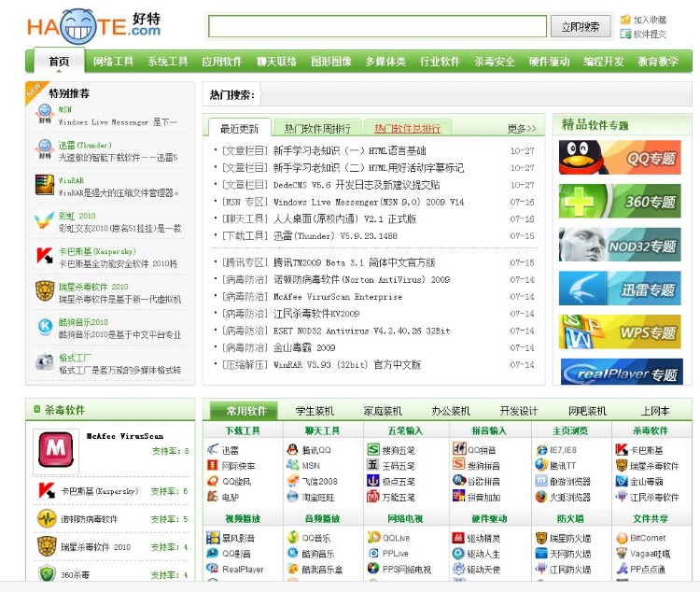The image size is (700, 592).
Task: Click the 驱动精灵 icon under 硬件驱动
Action: pos(458,538)
